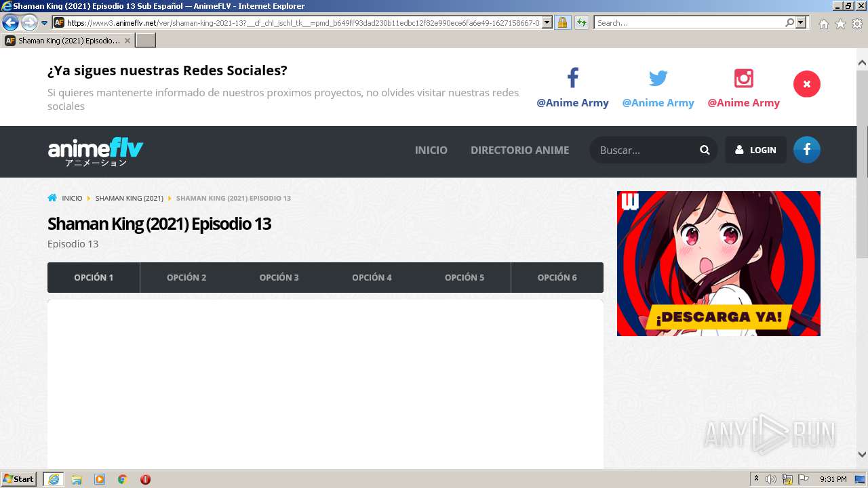The width and height of the screenshot is (868, 488).
Task: Open IE Tools gear icon
Action: pos(857,24)
